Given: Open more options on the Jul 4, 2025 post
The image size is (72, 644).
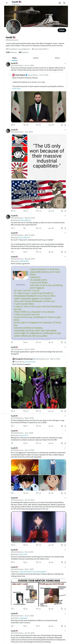Looking at the screenshot, I should pos(65,130).
